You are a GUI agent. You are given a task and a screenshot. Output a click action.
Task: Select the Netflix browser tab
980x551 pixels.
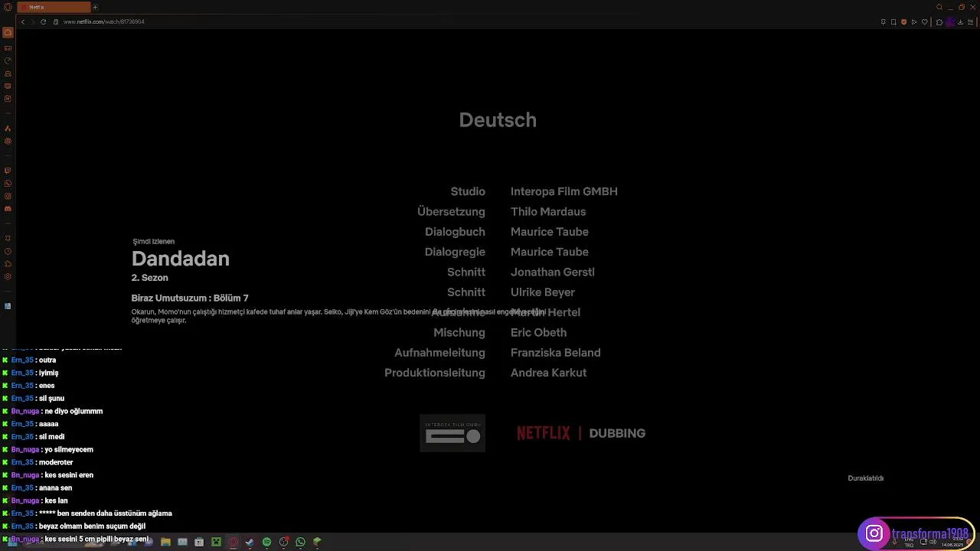(54, 7)
